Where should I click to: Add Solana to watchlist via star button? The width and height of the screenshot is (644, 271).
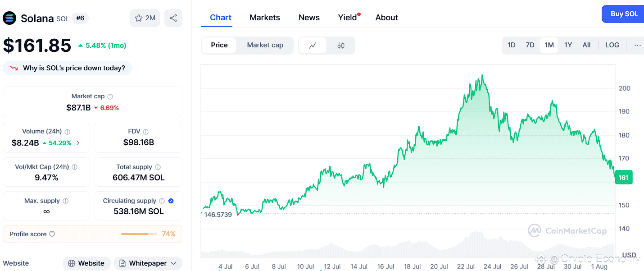(145, 18)
